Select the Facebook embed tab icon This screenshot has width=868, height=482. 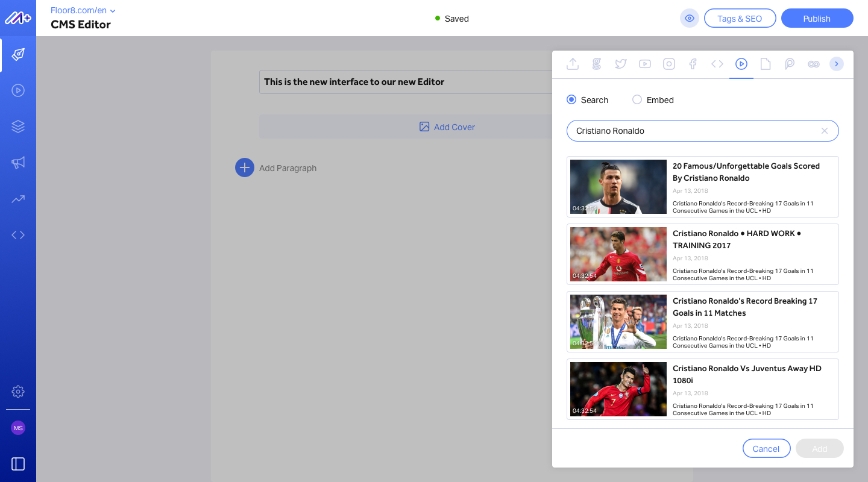click(x=693, y=64)
